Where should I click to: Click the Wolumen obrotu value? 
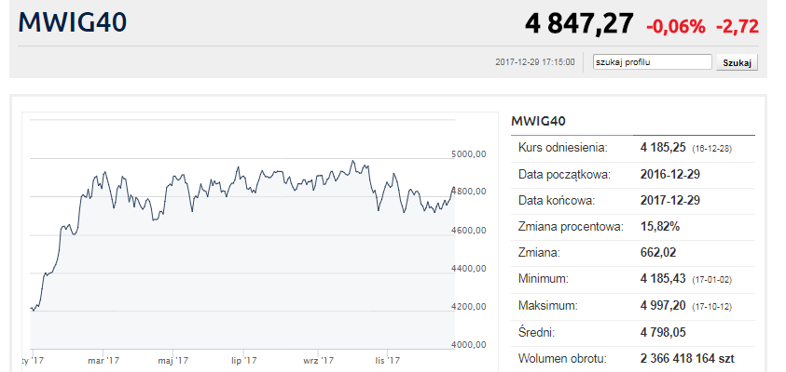tap(687, 359)
